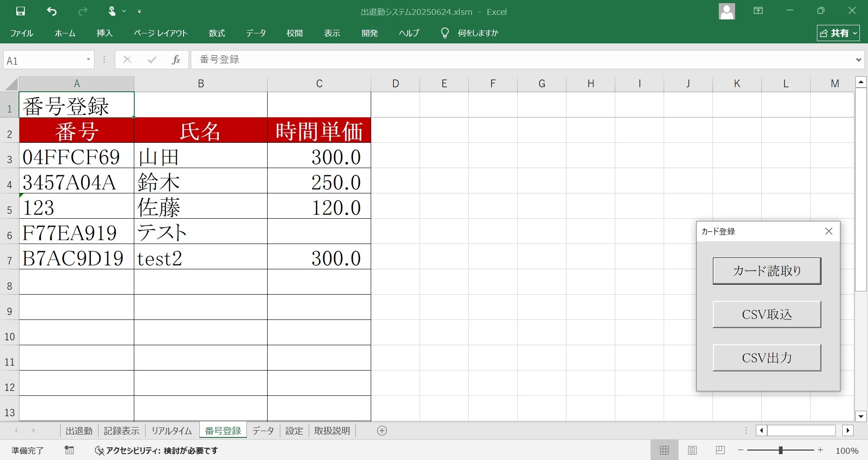
Task: Open アクセシビリティ: 検討が必要です status
Action: [156, 451]
